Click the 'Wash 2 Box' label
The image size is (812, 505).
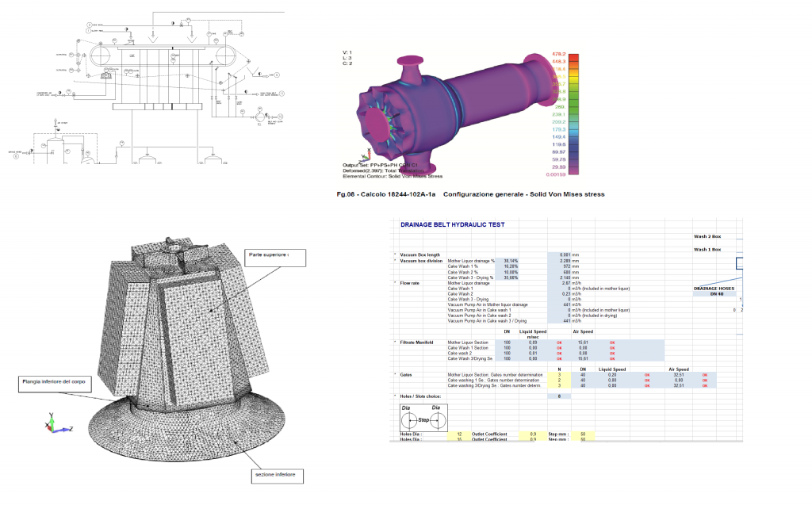coord(711,236)
